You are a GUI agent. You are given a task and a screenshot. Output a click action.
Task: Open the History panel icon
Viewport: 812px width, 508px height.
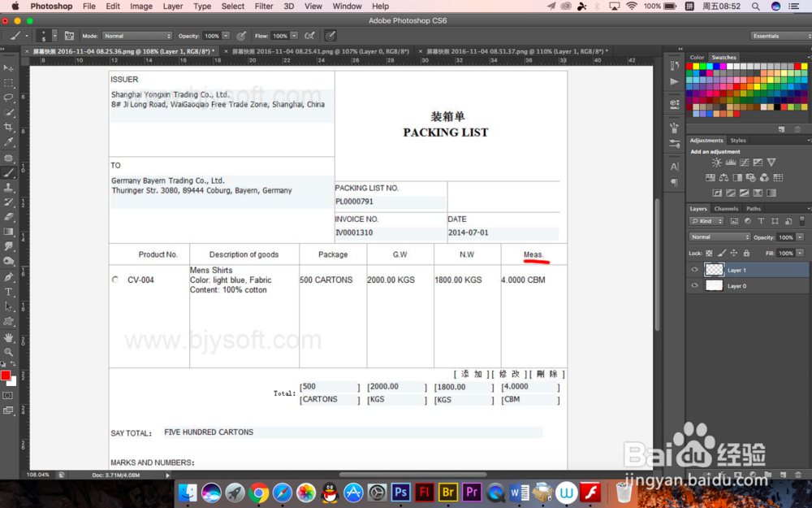click(674, 66)
